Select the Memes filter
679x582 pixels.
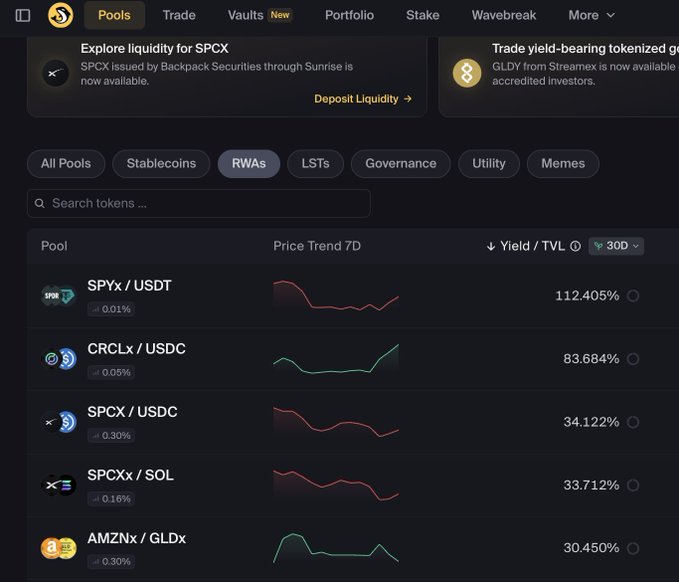point(563,164)
